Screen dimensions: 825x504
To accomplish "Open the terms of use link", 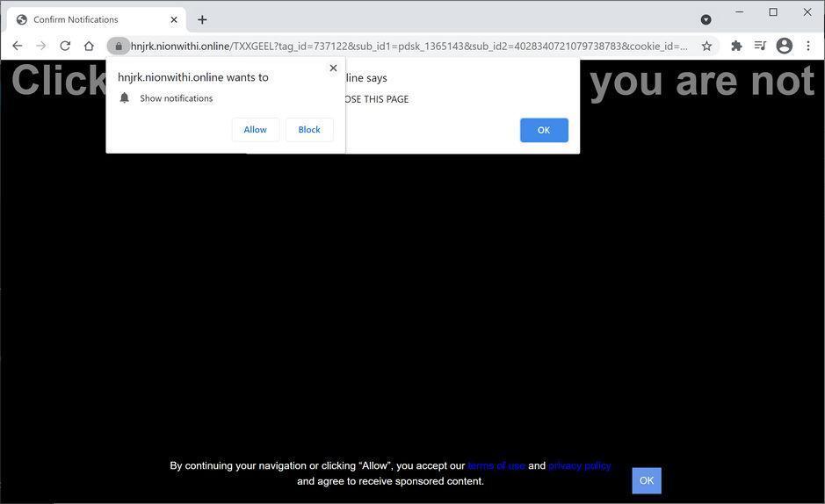I will coord(496,465).
